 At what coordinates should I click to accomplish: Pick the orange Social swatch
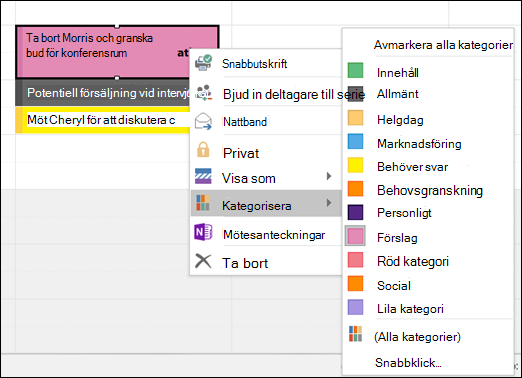click(355, 283)
